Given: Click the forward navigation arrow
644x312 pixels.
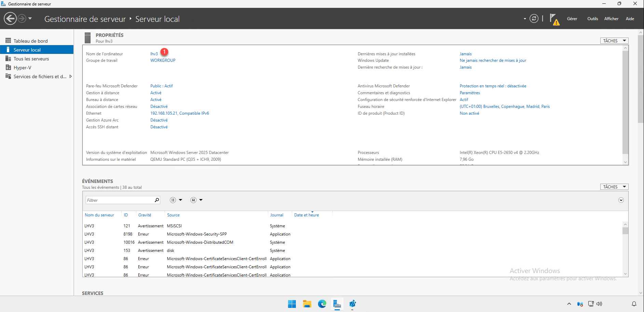Looking at the screenshot, I should click(22, 18).
